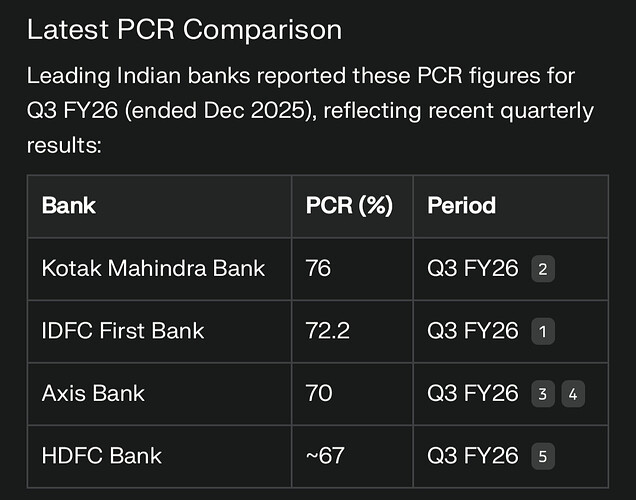Click the PCR value 76
This screenshot has height=500, width=636.
319,268
